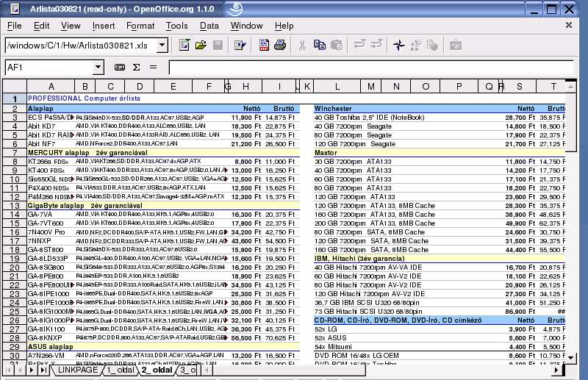Image resolution: width=588 pixels, height=380 pixels.
Task: Close the document using menu bar X
Action: (569, 25)
